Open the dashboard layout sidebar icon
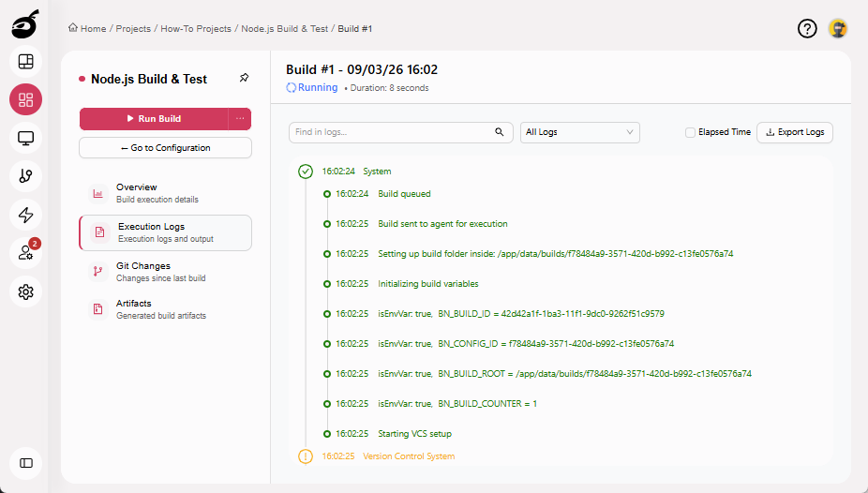The height and width of the screenshot is (493, 868). pyautogui.click(x=25, y=62)
